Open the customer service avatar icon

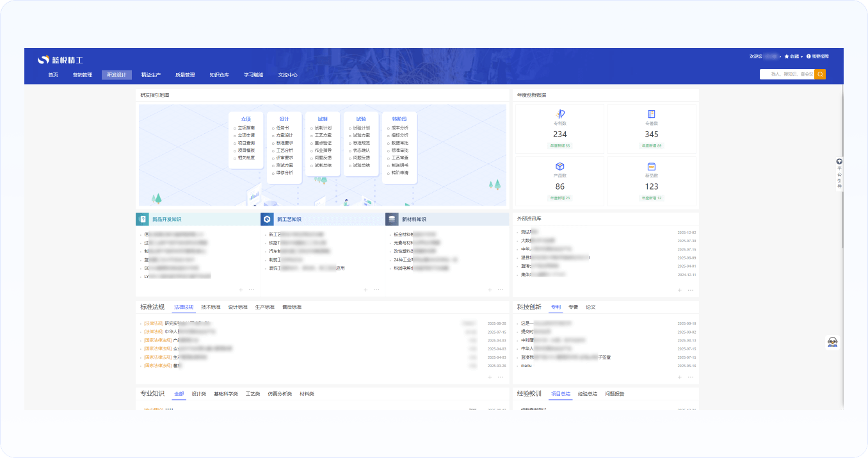click(x=833, y=342)
